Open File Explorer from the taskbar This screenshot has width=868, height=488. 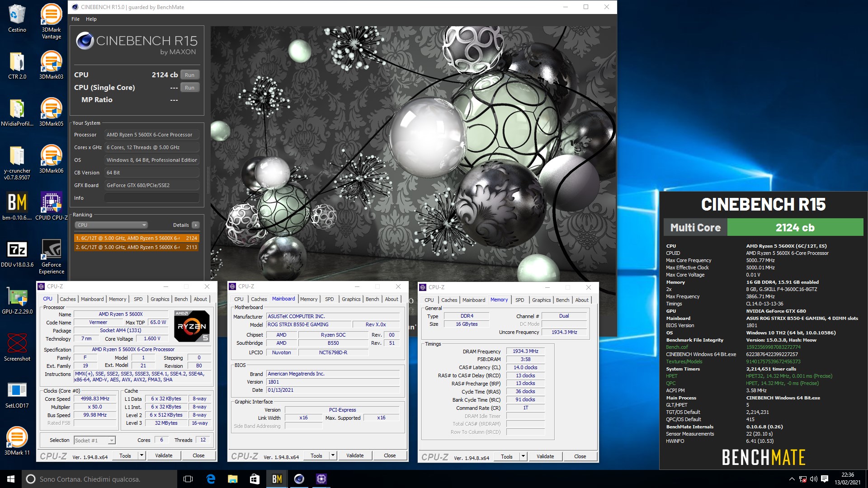tap(232, 479)
